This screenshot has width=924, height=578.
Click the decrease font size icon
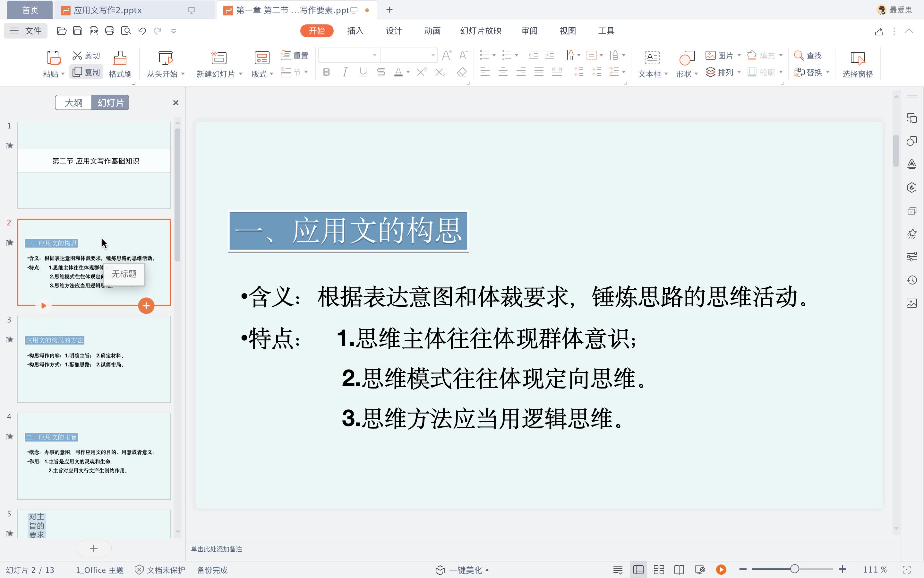463,56
